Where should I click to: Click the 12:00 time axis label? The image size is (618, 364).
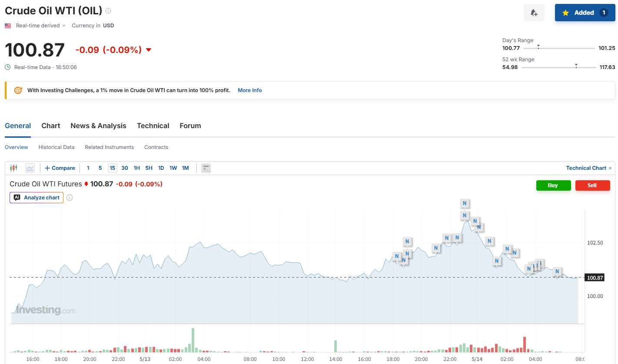pos(307,359)
